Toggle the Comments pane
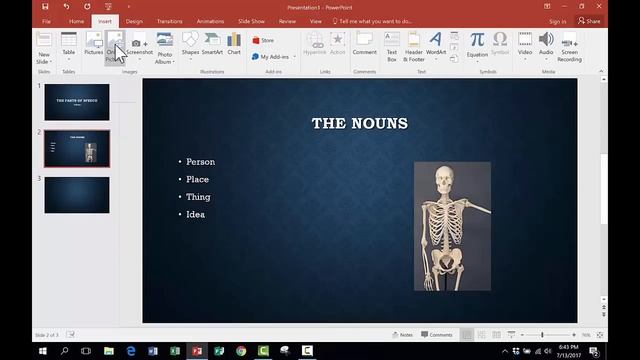The image size is (640, 360). tap(437, 335)
